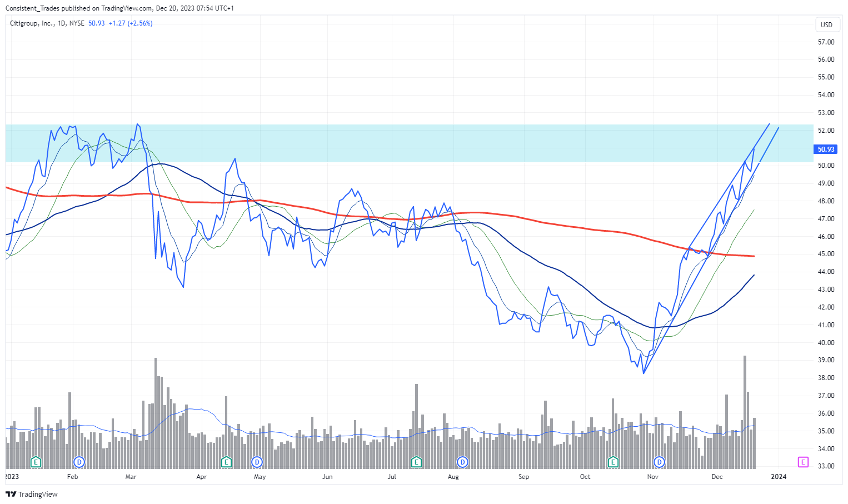This screenshot has height=504, width=848.
Task: Click the 45.00 price axis label
Action: click(x=826, y=254)
